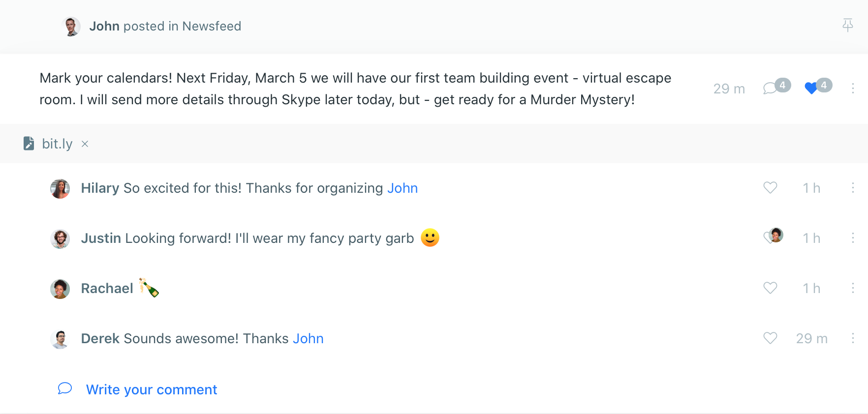Remove the bit.ly attachment

coord(85,144)
